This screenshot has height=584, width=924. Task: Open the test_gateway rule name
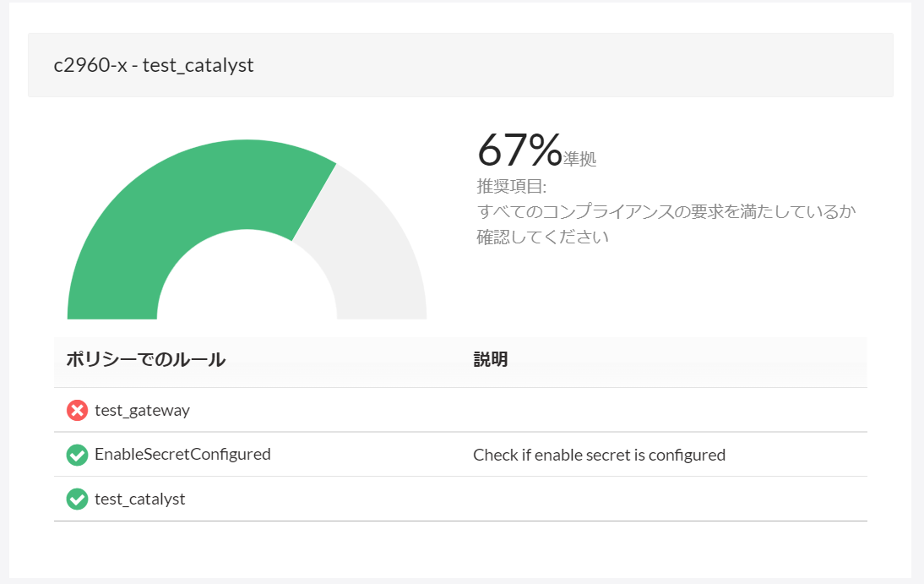(142, 411)
